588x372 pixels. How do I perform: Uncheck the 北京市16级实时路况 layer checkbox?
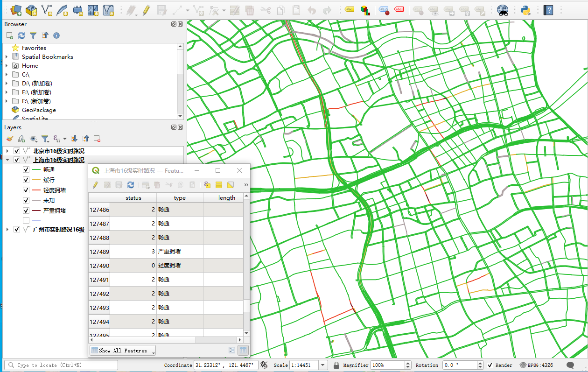click(x=17, y=151)
